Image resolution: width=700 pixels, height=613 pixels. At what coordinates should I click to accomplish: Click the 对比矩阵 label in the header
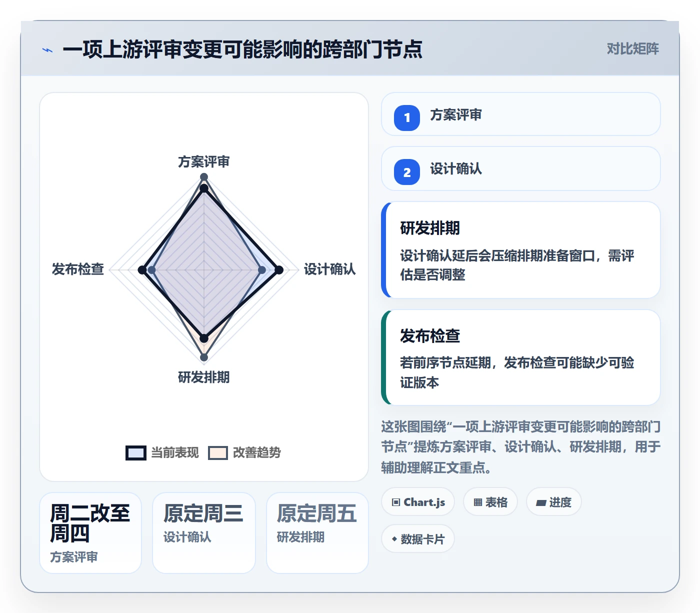pyautogui.click(x=633, y=49)
